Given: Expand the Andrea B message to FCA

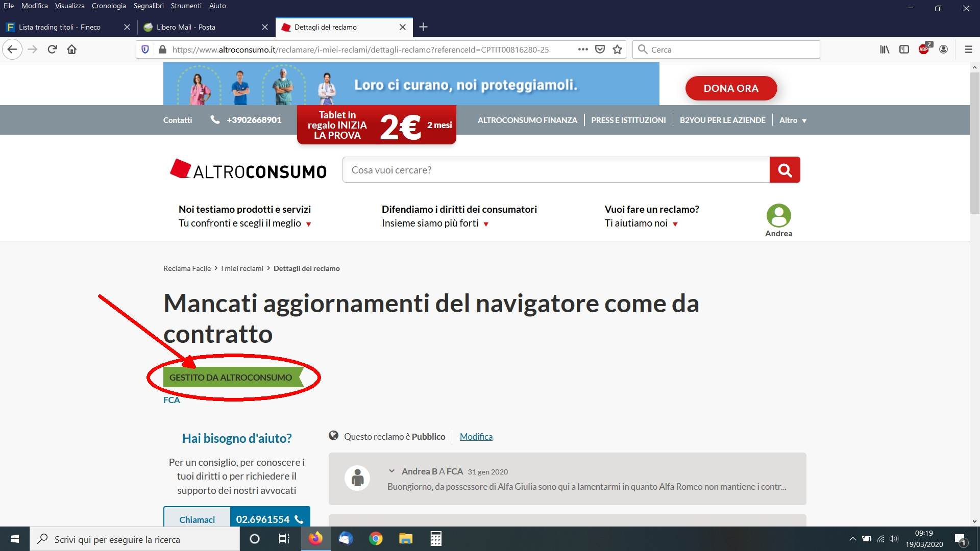Looking at the screenshot, I should [x=391, y=471].
